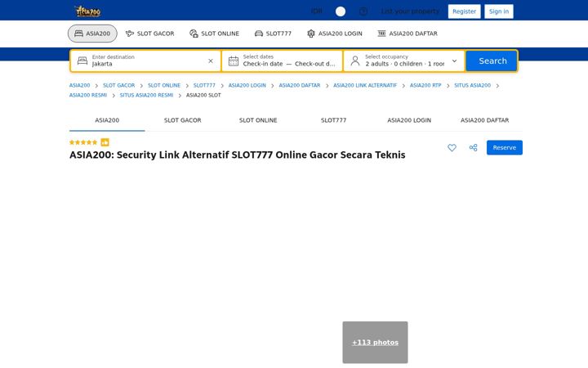Open the List your property link
The image size is (588, 368).
[410, 11]
